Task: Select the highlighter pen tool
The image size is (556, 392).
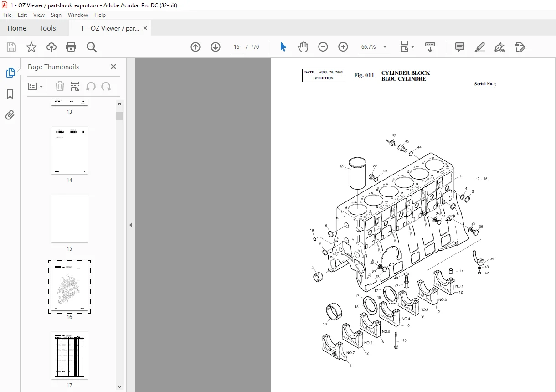Action: pos(479,47)
